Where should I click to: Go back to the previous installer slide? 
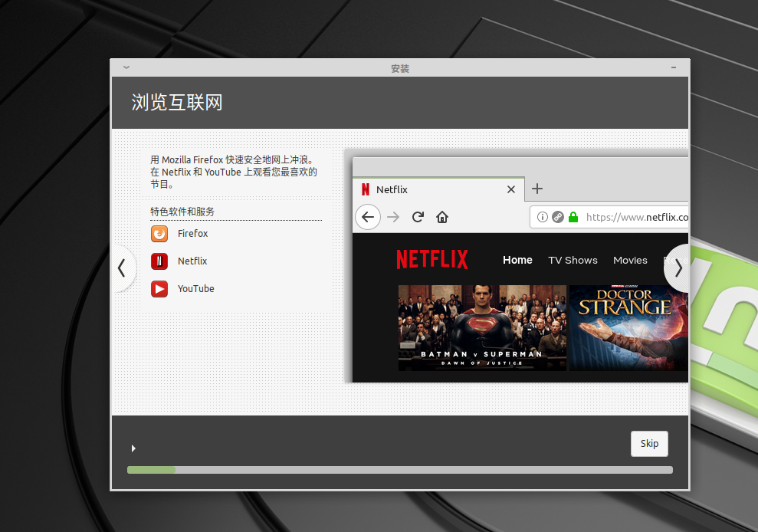tap(123, 268)
